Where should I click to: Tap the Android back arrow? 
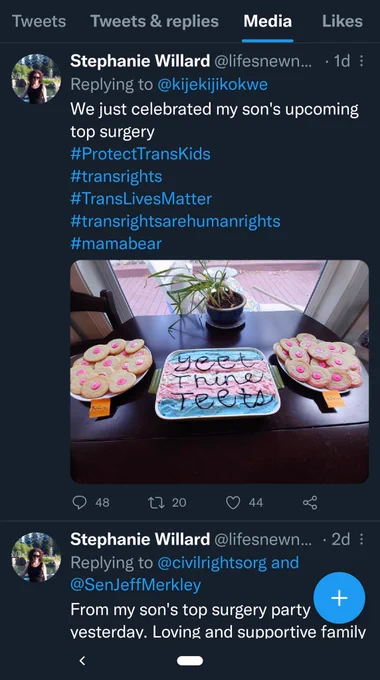pos(82,660)
